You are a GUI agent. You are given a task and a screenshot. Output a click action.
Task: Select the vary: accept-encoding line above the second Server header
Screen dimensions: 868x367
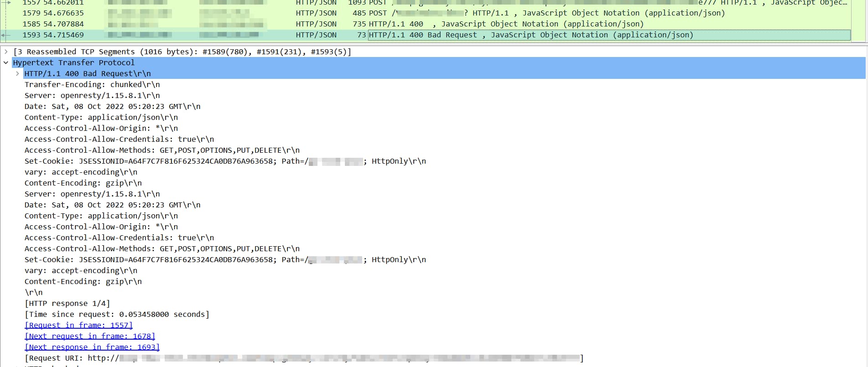point(81,172)
